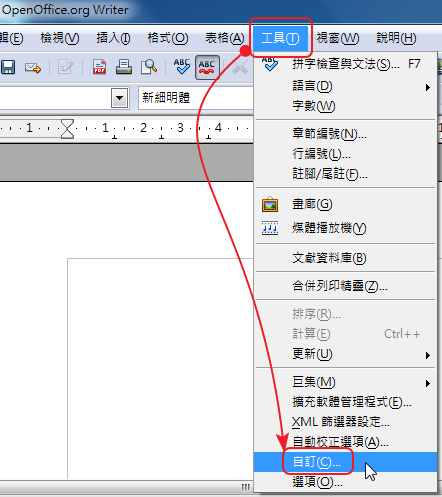The image size is (442, 497).
Task: Choose 自訂(C)... customize entry
Action: coord(346,462)
